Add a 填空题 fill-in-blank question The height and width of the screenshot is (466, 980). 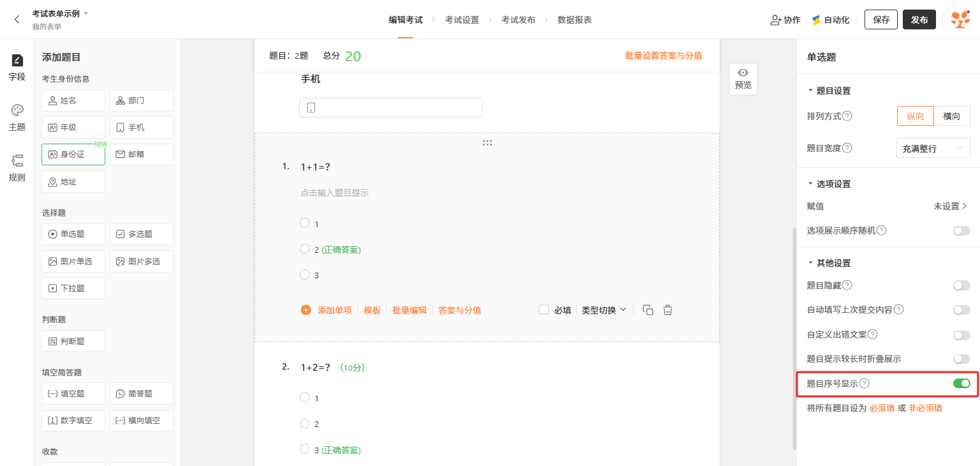[73, 394]
